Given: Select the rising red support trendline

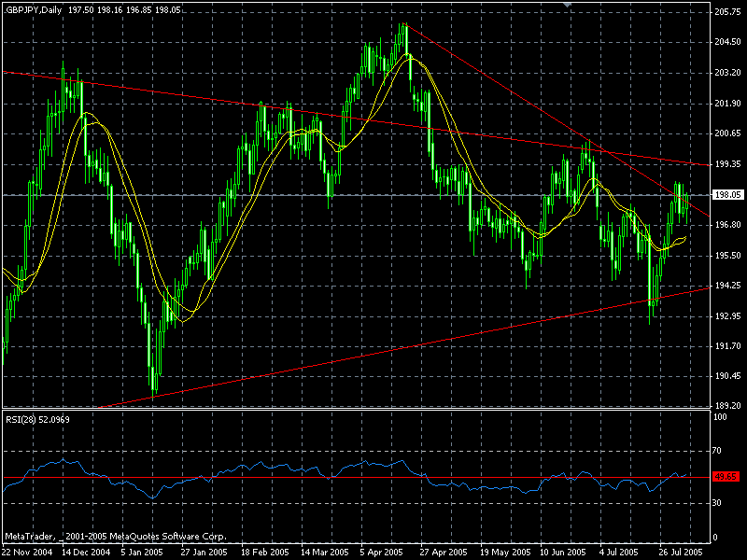Looking at the screenshot, I should (405, 347).
